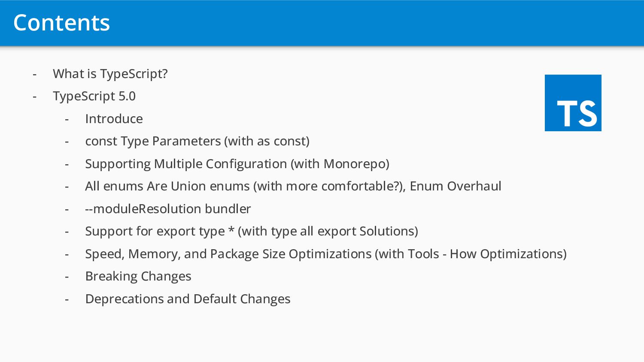The height and width of the screenshot is (362, 644).
Task: Click the dash bullet before 'Introduce'
Action: (x=67, y=119)
